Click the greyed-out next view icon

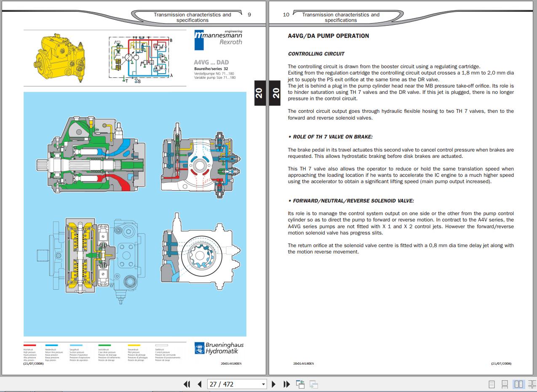[x=314, y=384]
